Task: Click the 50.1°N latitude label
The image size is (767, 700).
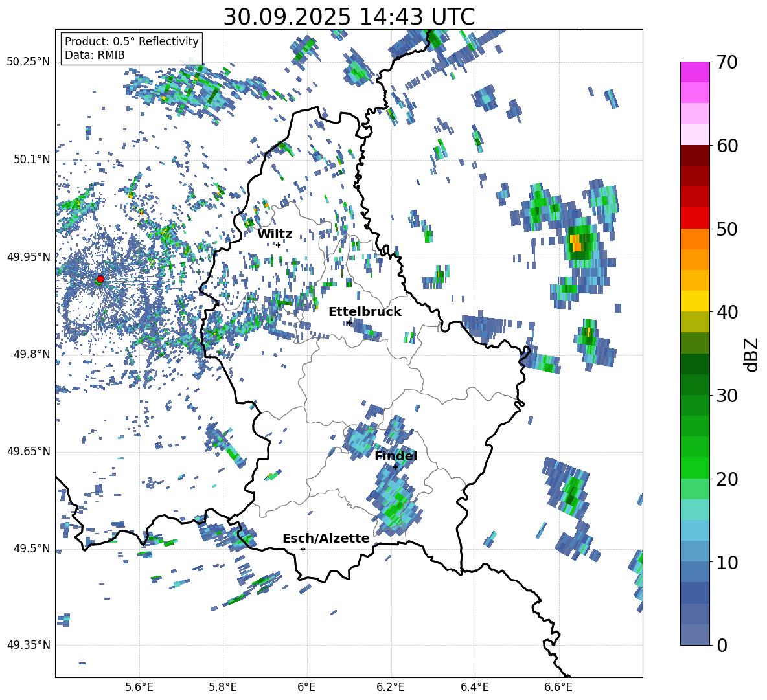Action: [x=32, y=160]
